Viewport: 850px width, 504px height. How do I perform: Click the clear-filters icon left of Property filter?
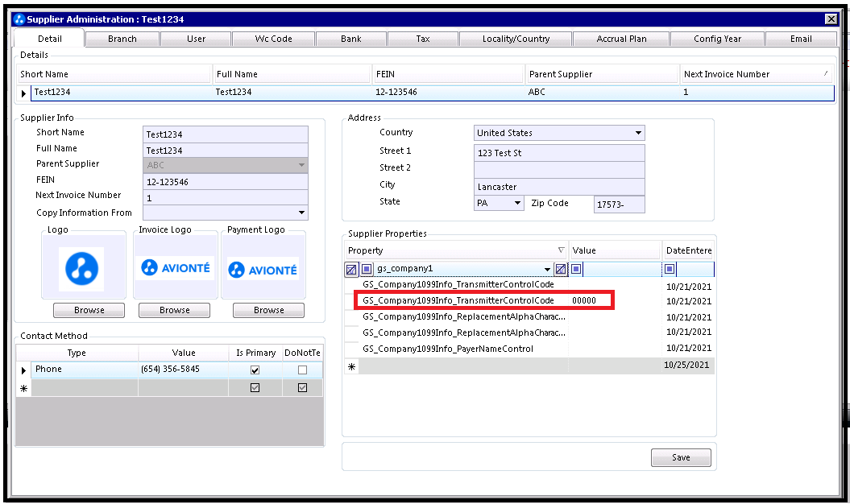point(351,269)
